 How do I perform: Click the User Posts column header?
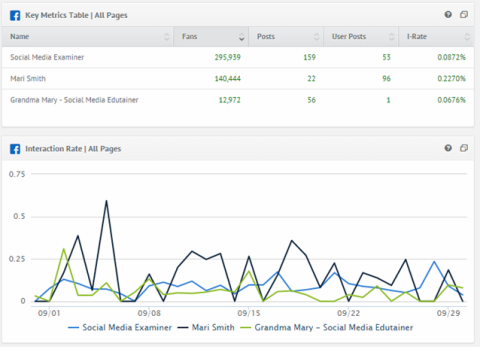[361, 37]
